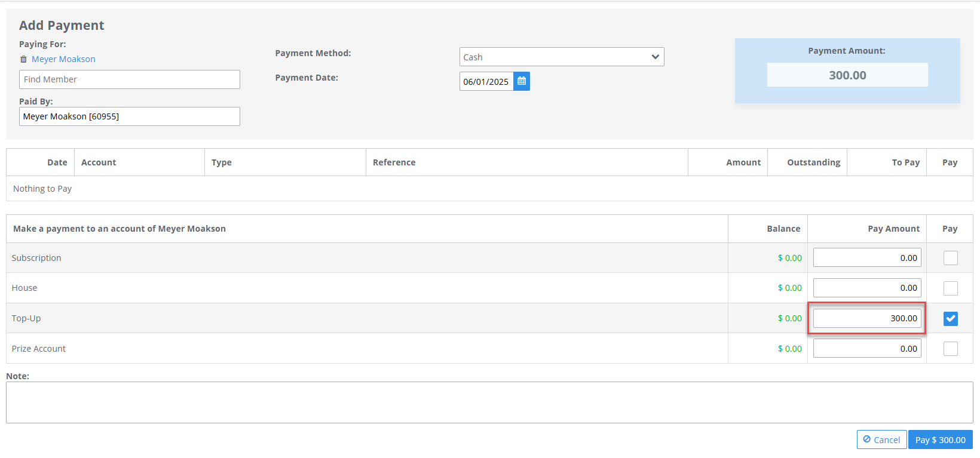Select the Subscription account row label
This screenshot has width=980, height=458.
[x=36, y=258]
